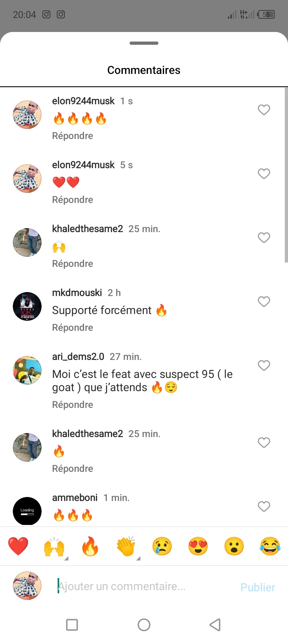
Task: Tap the Android back navigation button
Action: click(x=215, y=625)
